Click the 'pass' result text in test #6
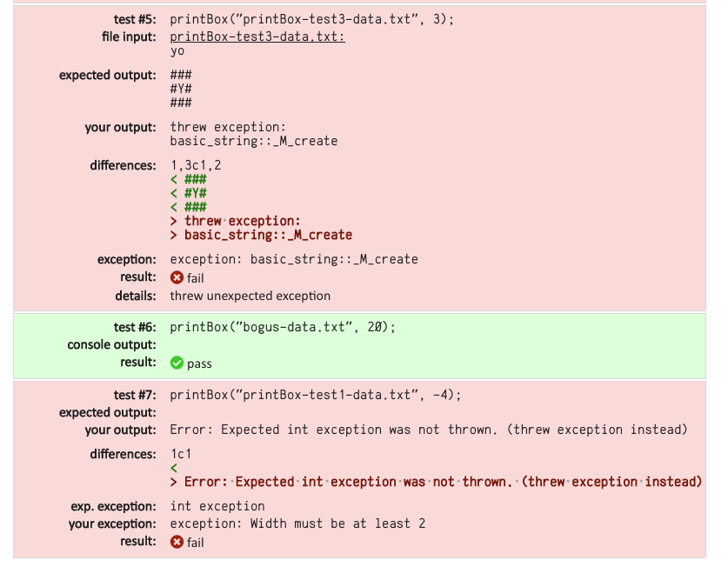Screen dimensions: 728x580 (x=199, y=363)
